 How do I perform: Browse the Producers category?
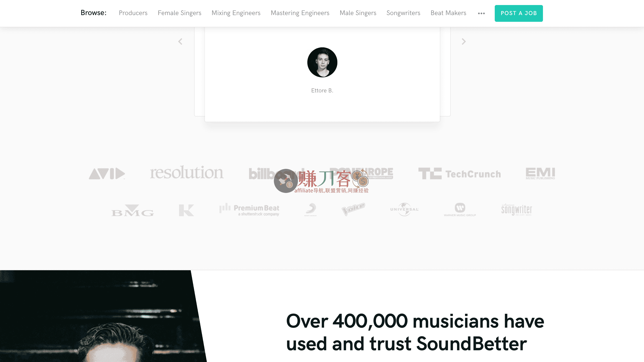[133, 13]
